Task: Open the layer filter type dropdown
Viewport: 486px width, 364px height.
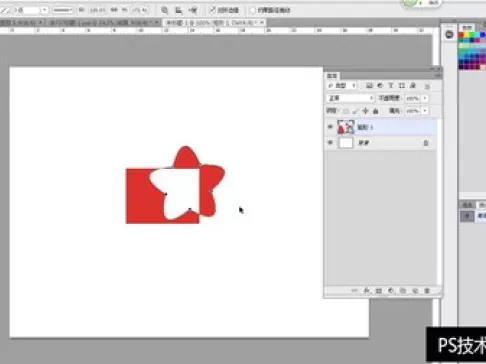Action: (x=342, y=86)
